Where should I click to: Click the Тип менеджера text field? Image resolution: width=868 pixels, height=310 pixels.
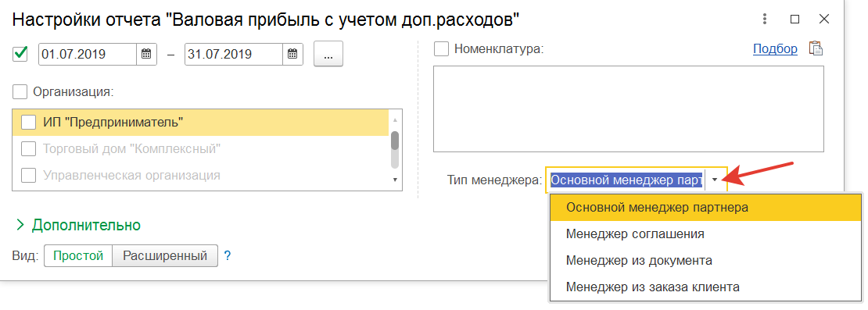[626, 180]
